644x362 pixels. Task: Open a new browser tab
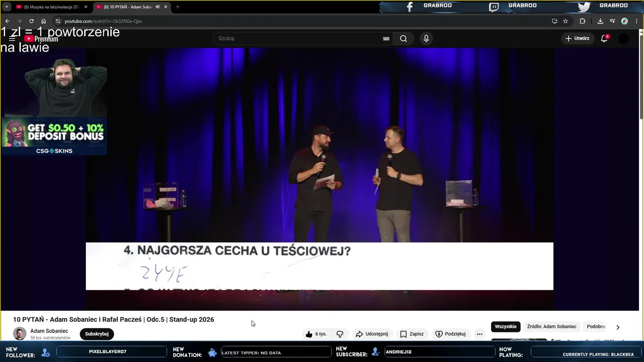click(x=178, y=7)
